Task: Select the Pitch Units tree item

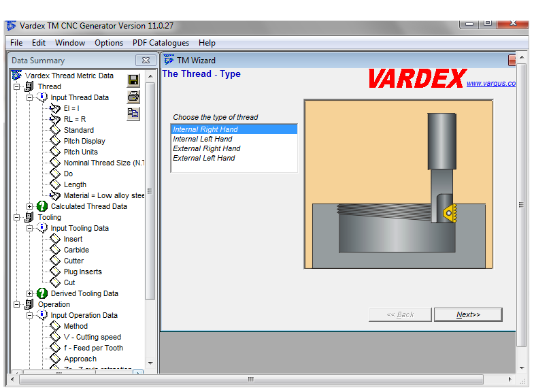Action: (x=81, y=152)
